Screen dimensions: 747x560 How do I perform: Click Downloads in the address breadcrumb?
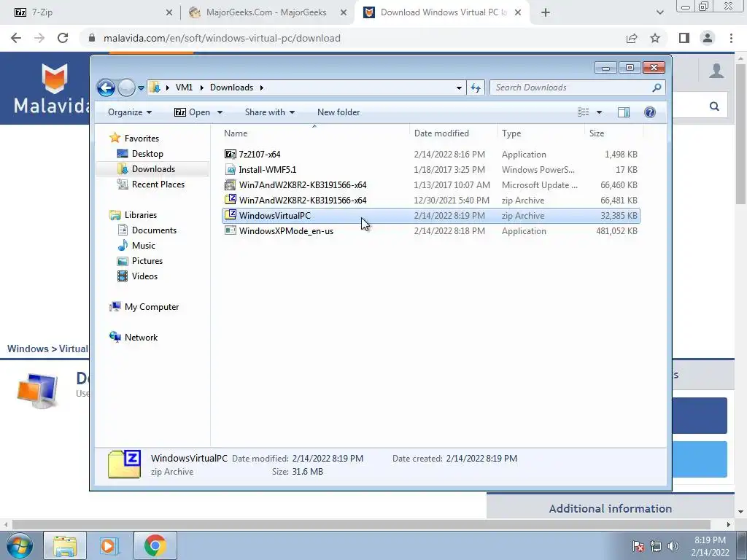tap(231, 87)
